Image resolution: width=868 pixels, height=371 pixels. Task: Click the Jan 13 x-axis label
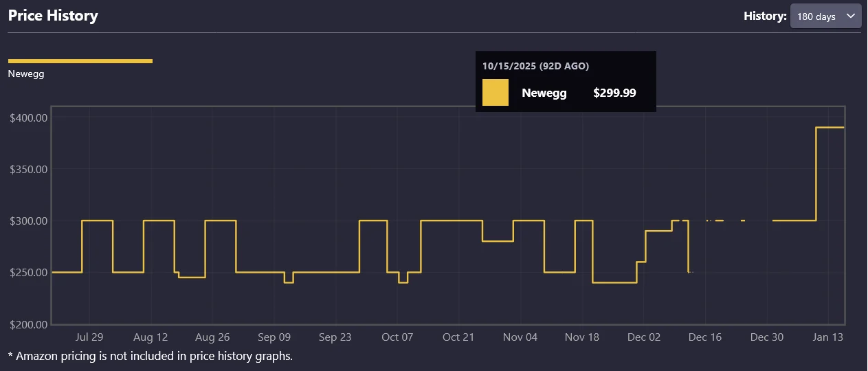828,337
